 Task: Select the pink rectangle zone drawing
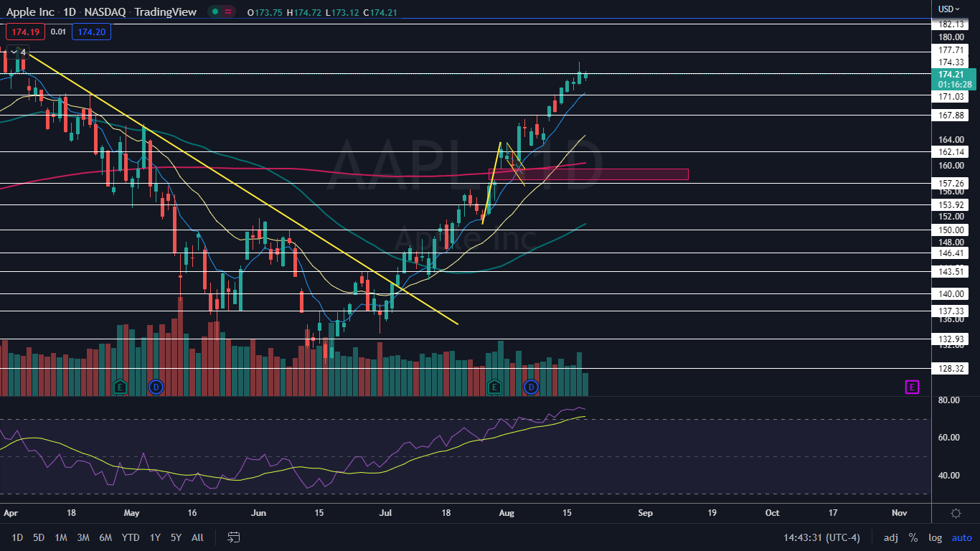(x=588, y=174)
